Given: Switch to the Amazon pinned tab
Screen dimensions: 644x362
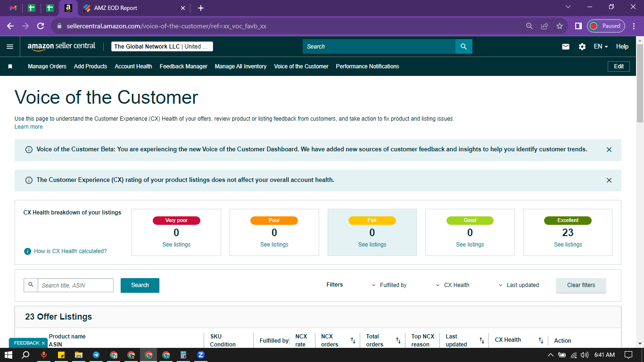Looking at the screenshot, I should pyautogui.click(x=68, y=8).
